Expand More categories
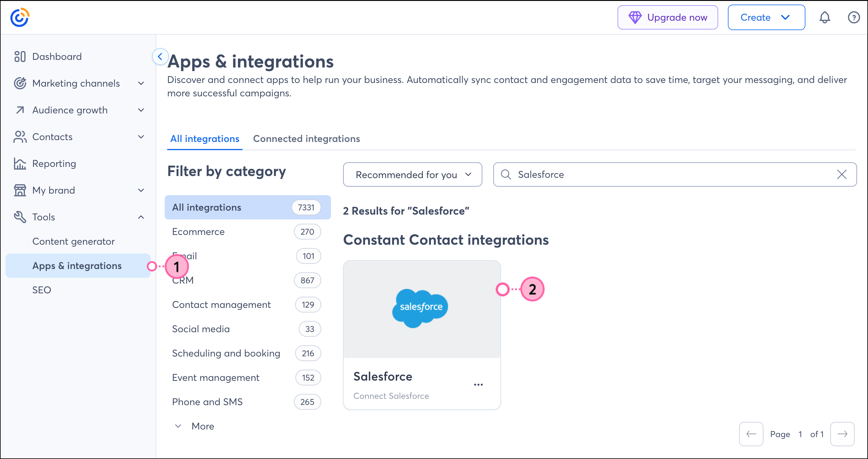Screen dimensions: 868x459 tap(195, 426)
